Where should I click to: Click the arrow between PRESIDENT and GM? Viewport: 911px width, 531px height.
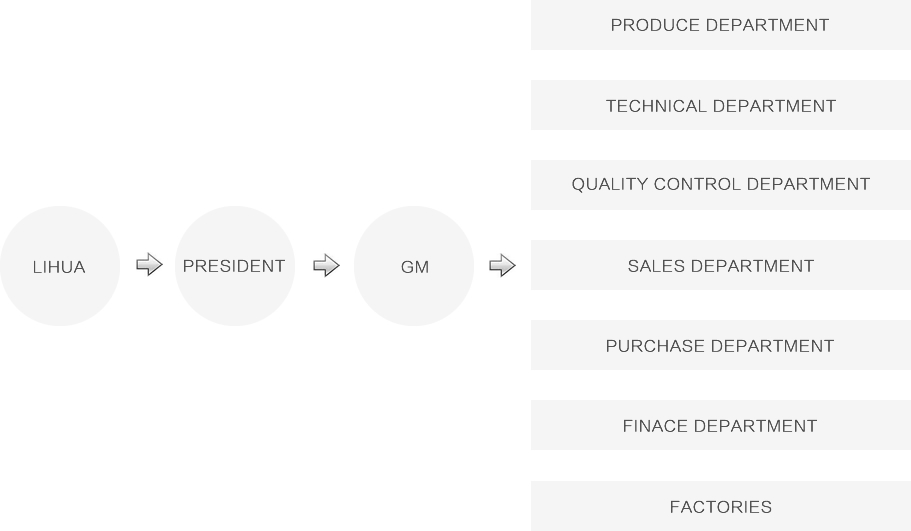(x=326, y=266)
